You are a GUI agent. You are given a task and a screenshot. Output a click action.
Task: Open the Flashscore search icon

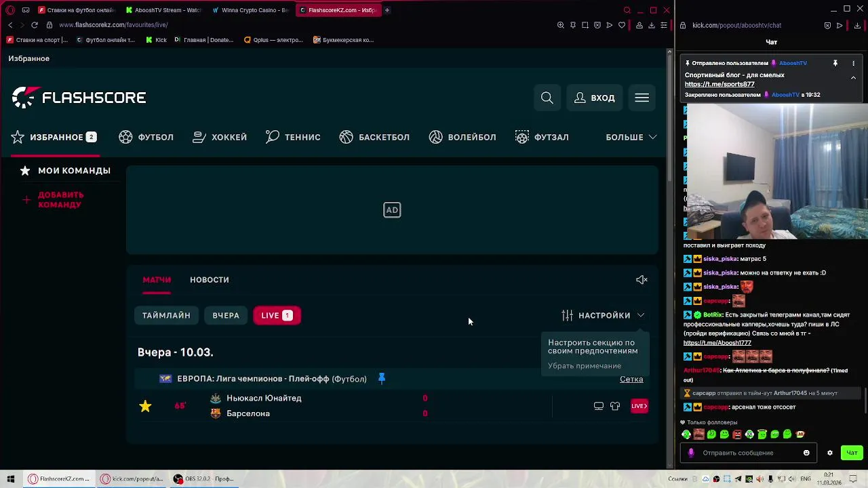(547, 98)
